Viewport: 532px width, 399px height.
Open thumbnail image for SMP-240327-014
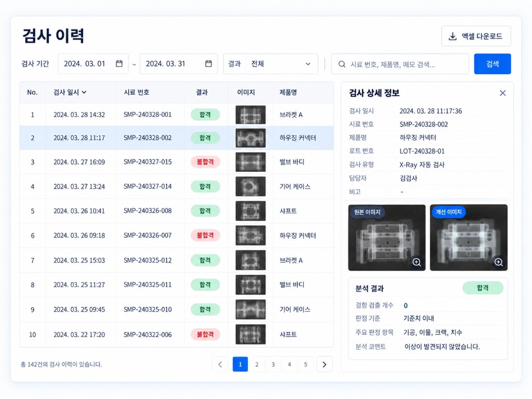[x=251, y=187]
